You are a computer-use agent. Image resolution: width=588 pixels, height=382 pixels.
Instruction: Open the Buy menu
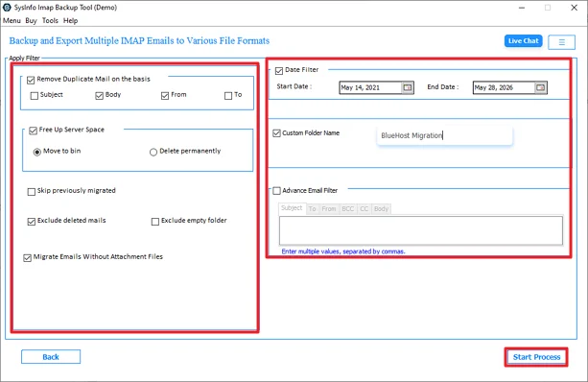pos(31,21)
